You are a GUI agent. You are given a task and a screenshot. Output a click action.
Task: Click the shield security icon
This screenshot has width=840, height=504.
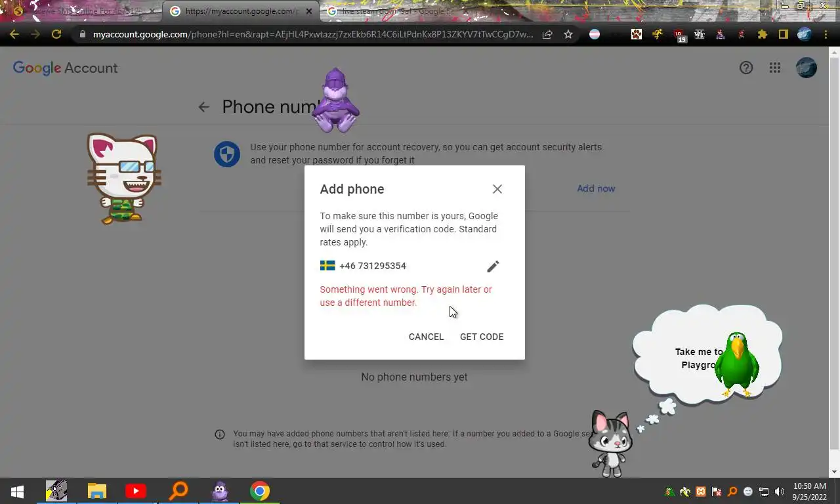(227, 154)
